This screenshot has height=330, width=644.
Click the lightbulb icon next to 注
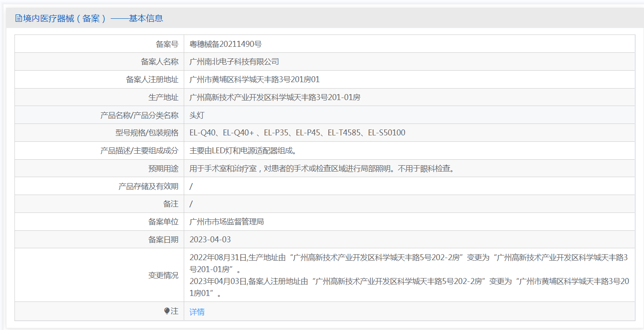tap(167, 311)
